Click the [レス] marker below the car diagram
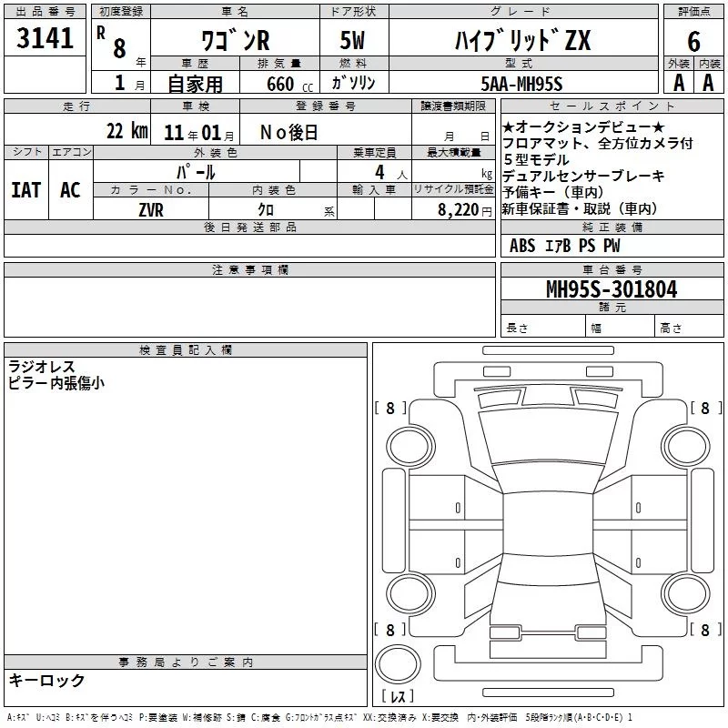This screenshot has width=728, height=728. point(401,696)
